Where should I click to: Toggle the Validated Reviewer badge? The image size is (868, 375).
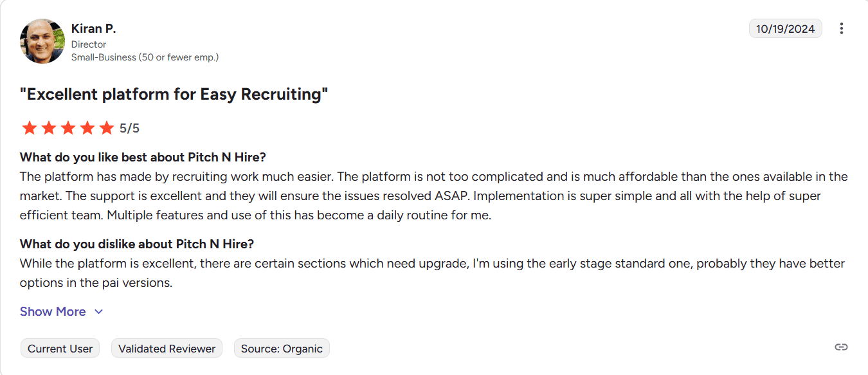pos(167,348)
